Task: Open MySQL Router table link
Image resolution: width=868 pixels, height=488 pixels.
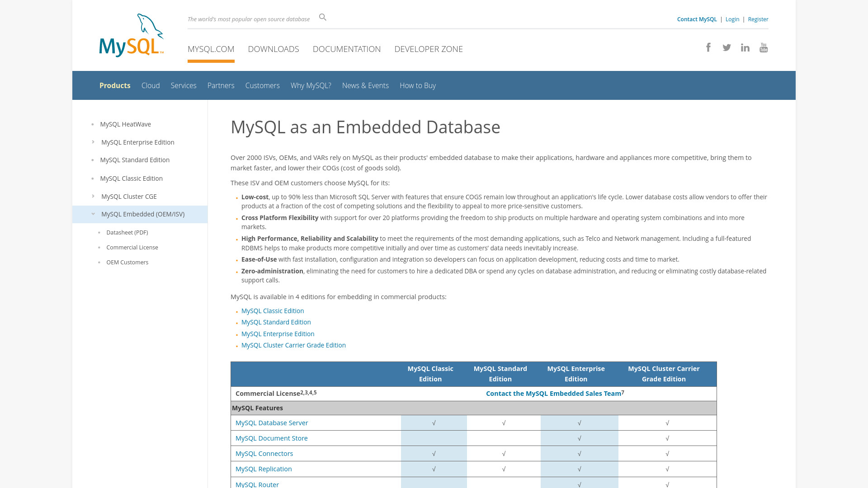Action: [x=257, y=484]
